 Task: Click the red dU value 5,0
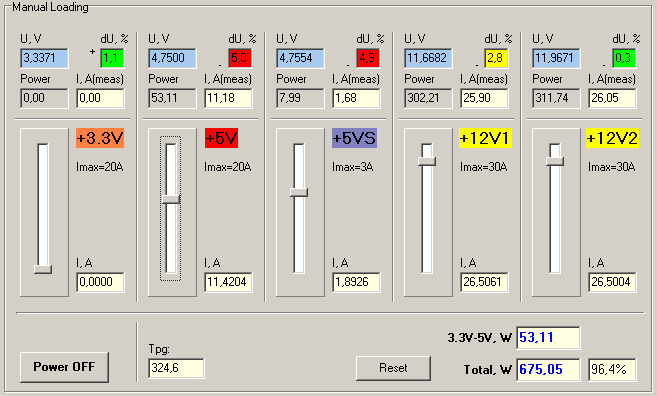click(240, 58)
